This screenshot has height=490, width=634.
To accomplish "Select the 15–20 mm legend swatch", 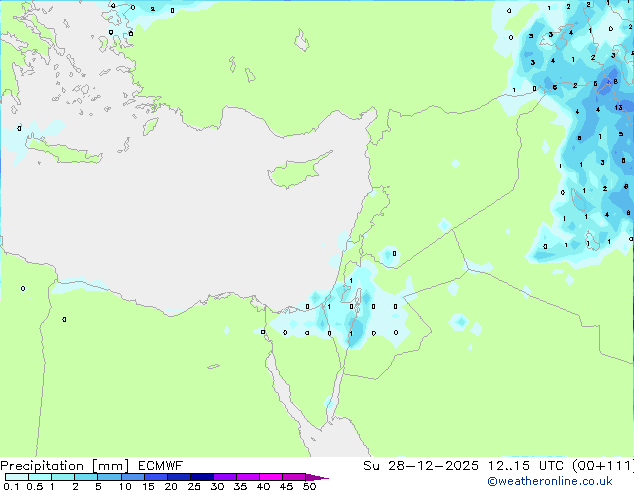I will [156, 477].
